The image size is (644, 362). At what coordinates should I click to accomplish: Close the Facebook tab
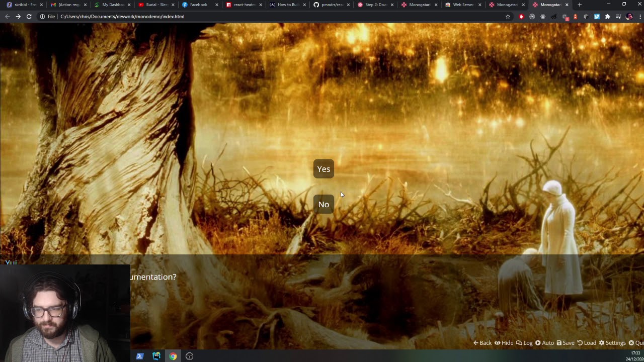click(217, 5)
